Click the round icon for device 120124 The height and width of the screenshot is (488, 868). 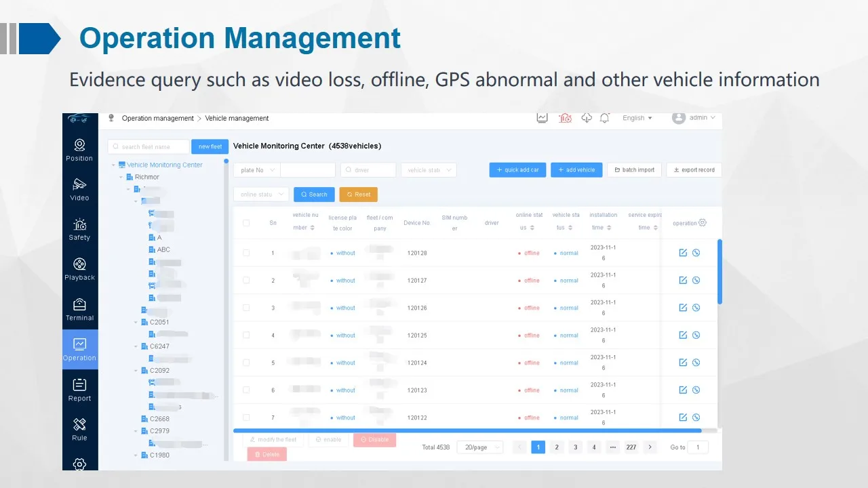[696, 363]
